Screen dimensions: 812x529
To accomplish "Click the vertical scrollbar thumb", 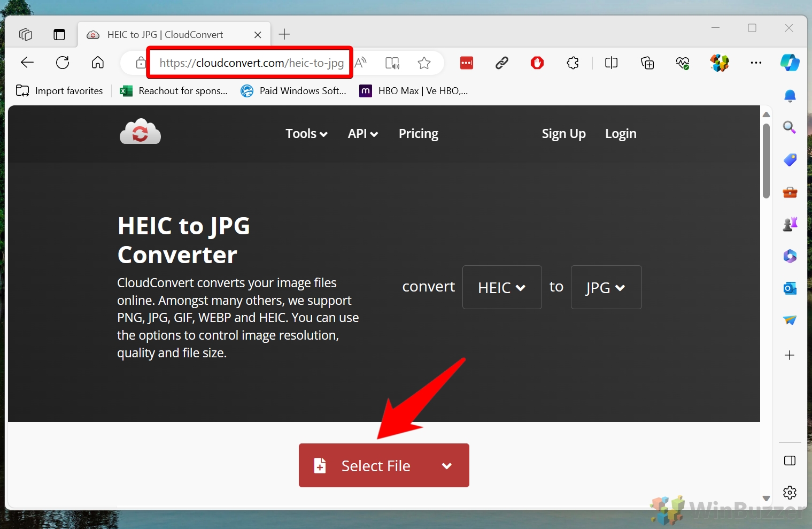I will [766, 161].
